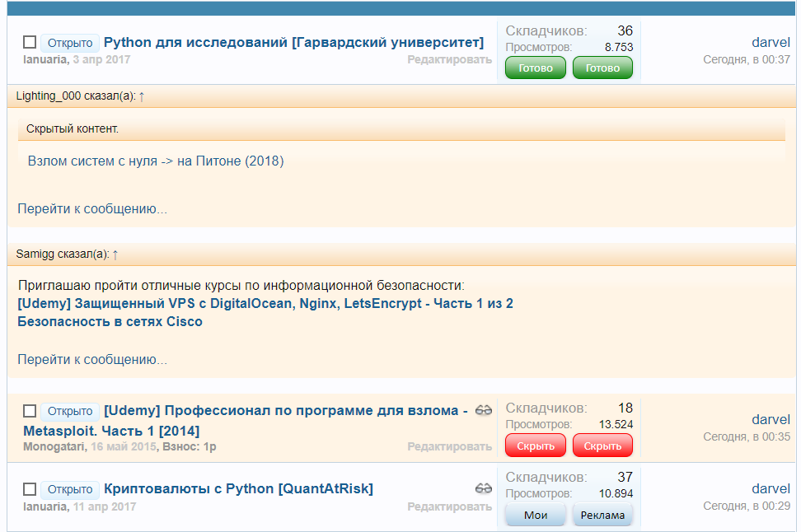The image size is (801, 532).
Task: Open darvel profile on the Криптовалюты row
Action: coord(771,488)
